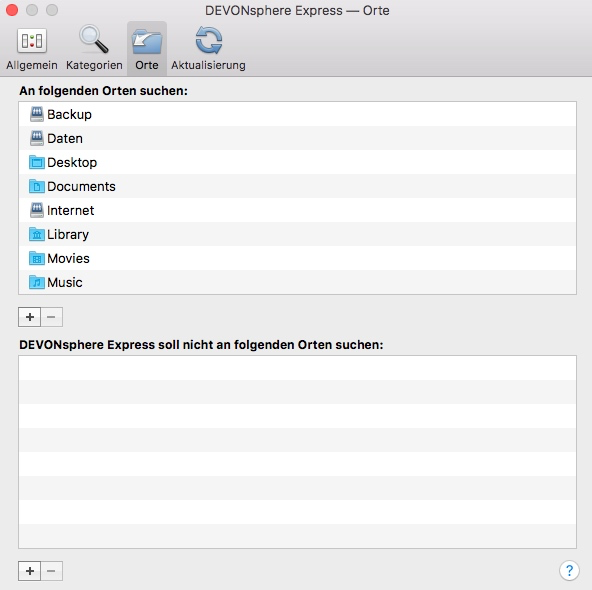592x590 pixels.
Task: Add a location to the search list
Action: click(29, 317)
